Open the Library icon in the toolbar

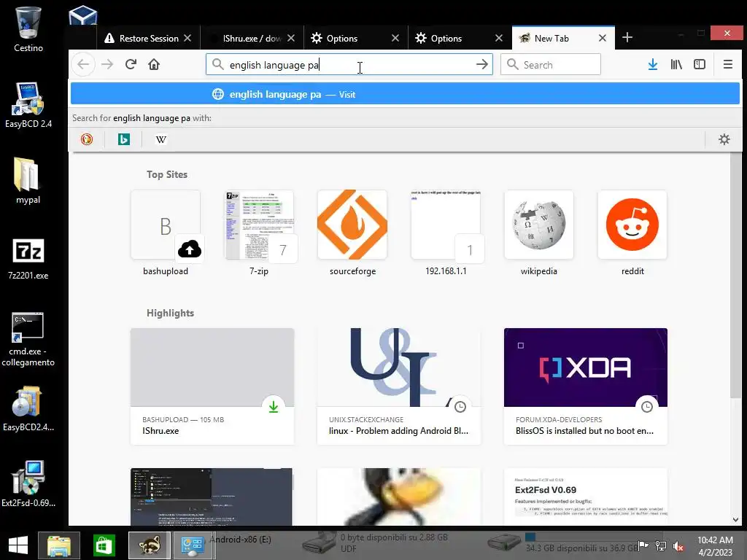[x=676, y=64]
